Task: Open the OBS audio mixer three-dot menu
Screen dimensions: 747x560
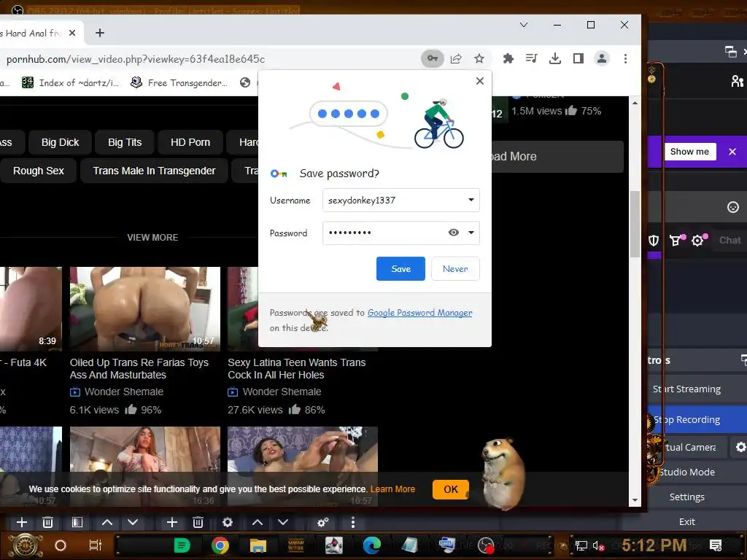Action: click(352, 522)
